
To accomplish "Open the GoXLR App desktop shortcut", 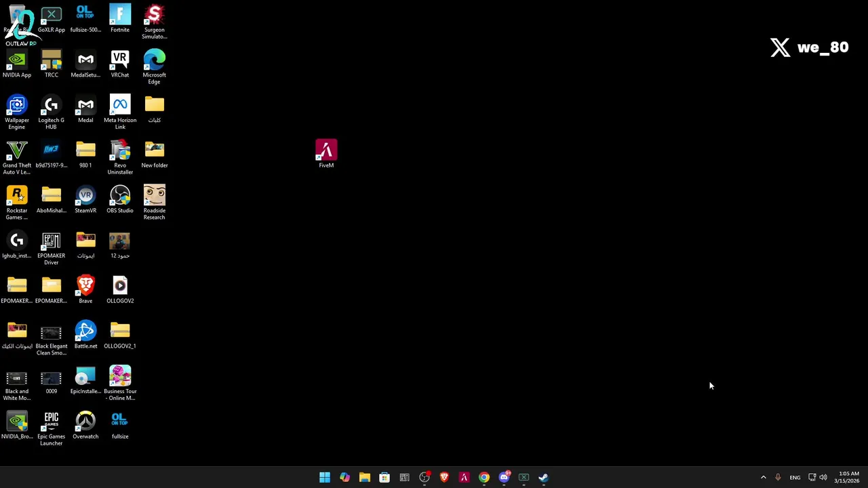I will point(52,19).
